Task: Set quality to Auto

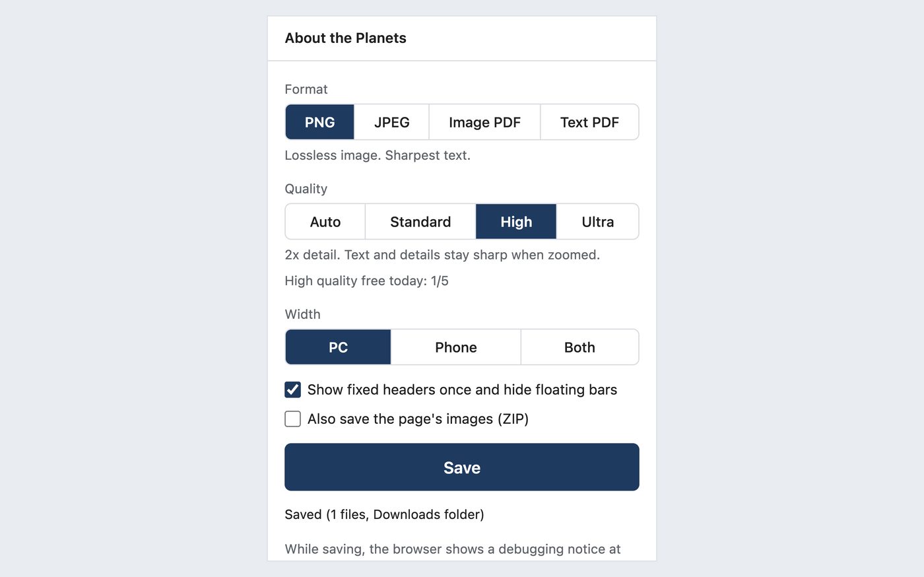Action: click(x=325, y=222)
